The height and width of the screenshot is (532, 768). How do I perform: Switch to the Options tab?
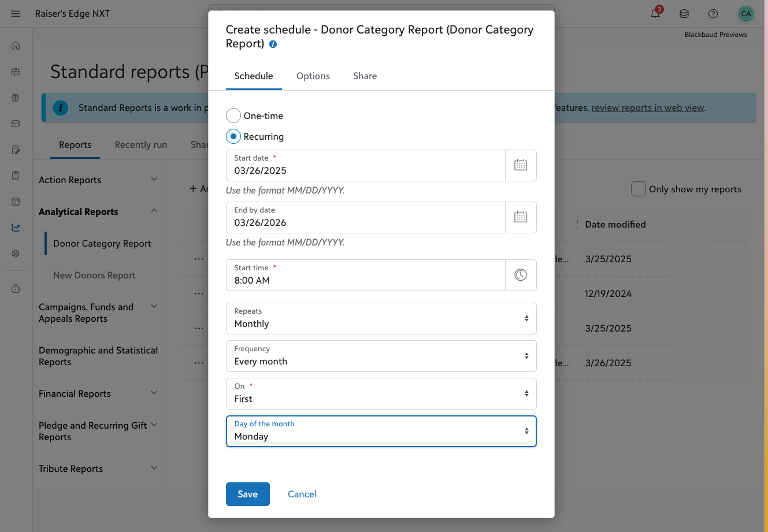(x=313, y=76)
